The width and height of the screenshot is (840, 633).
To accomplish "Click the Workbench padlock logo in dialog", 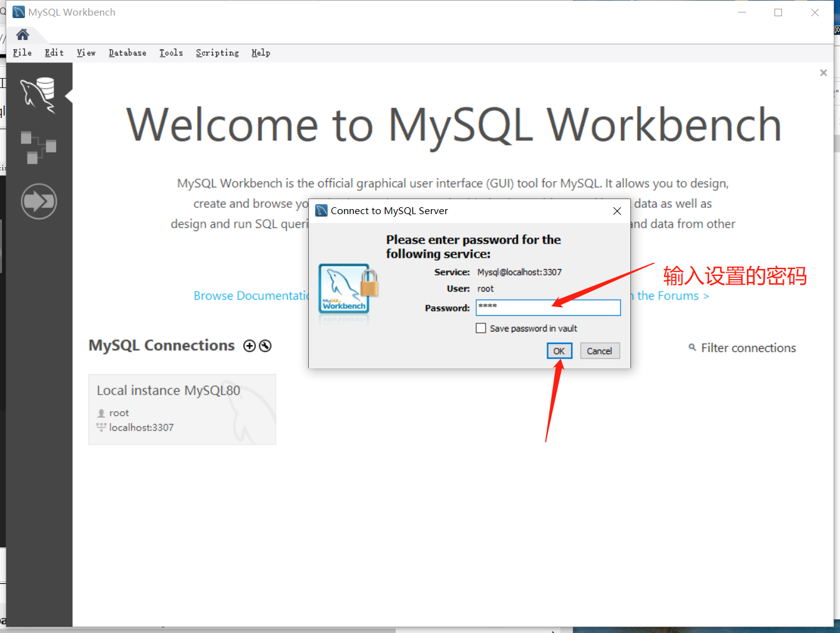I will [x=349, y=290].
